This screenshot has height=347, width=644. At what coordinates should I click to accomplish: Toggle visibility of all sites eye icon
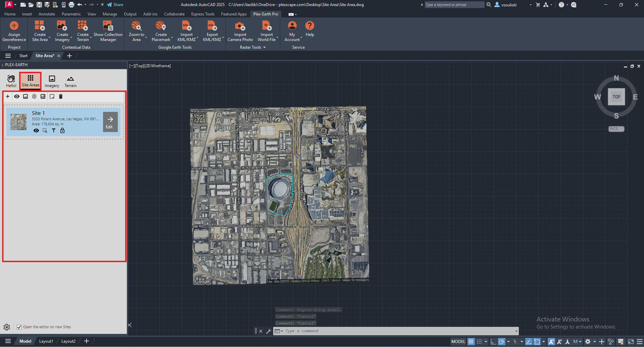17,96
